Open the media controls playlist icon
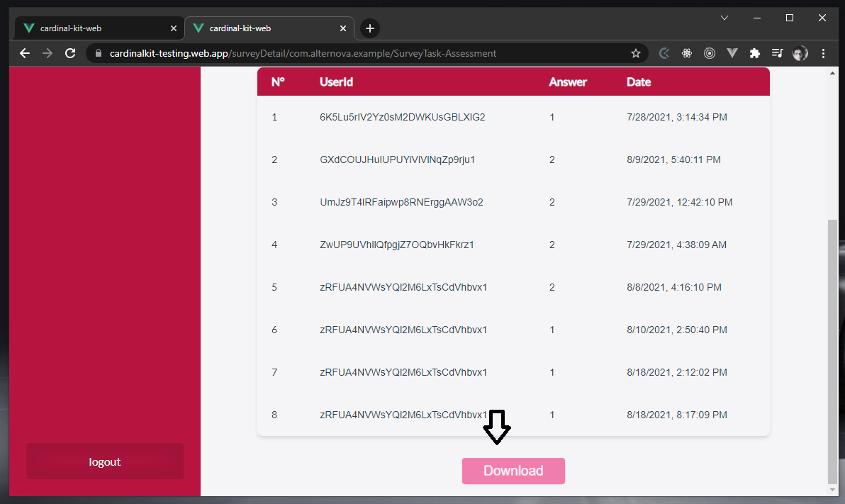 click(778, 53)
